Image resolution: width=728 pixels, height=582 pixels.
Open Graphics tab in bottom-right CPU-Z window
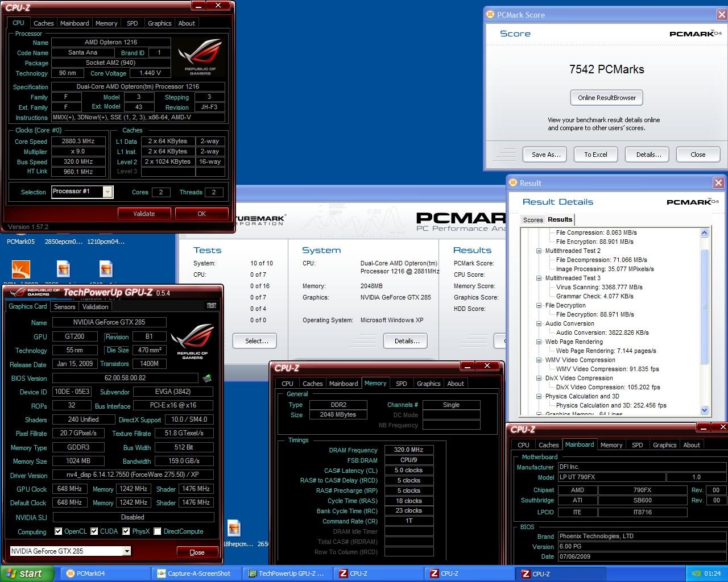point(664,445)
